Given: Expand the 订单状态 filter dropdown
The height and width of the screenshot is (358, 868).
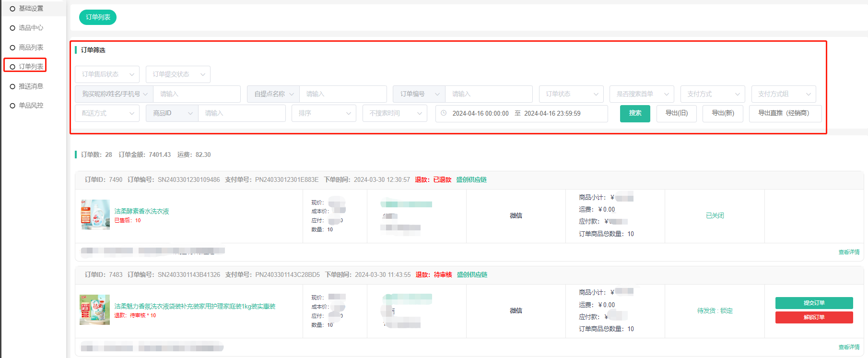Looking at the screenshot, I should 571,94.
